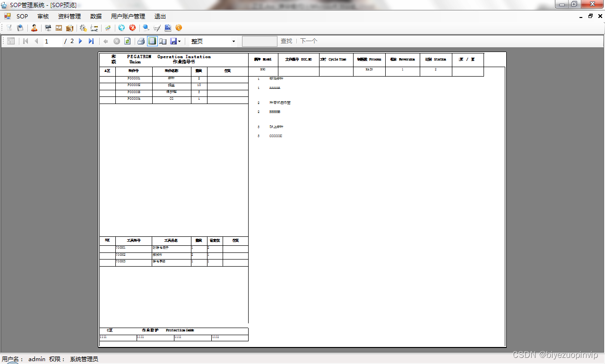Click the Protection Guide heading
605x364 pixels.
click(x=180, y=330)
